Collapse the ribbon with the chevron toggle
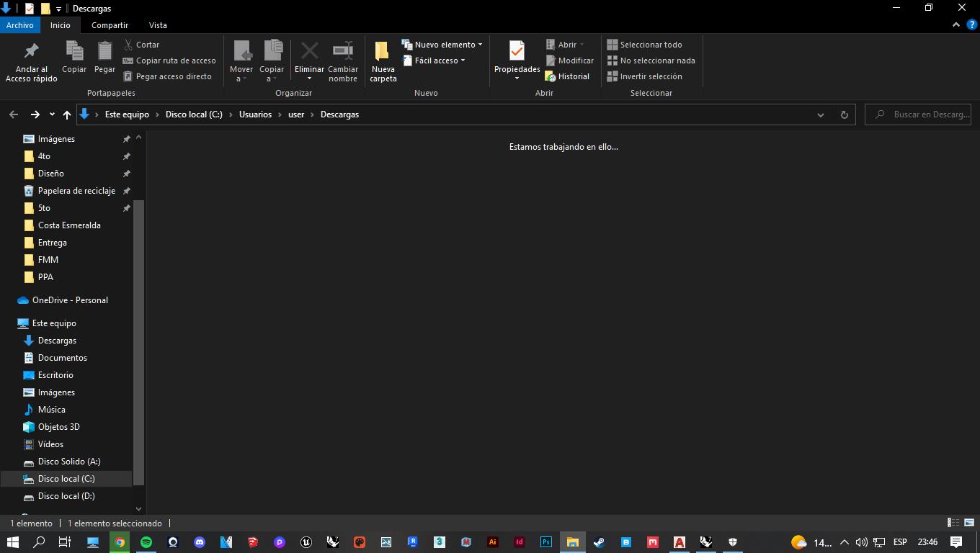This screenshot has width=980, height=553. tap(956, 24)
